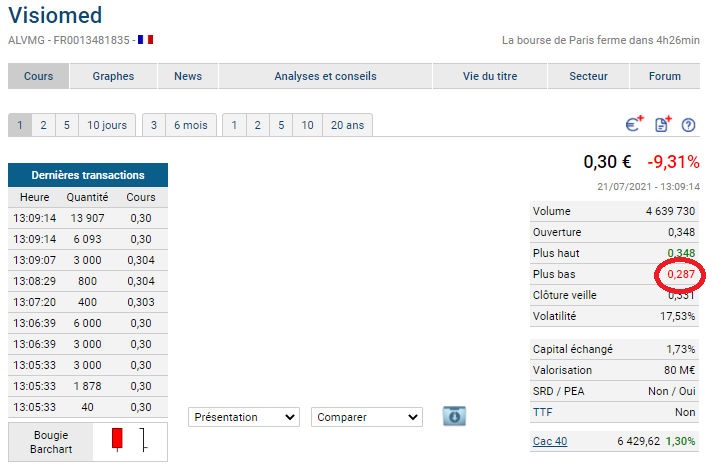Click the SRD / PEA value Non / Oui
This screenshot has height=466, width=727.
tap(672, 391)
